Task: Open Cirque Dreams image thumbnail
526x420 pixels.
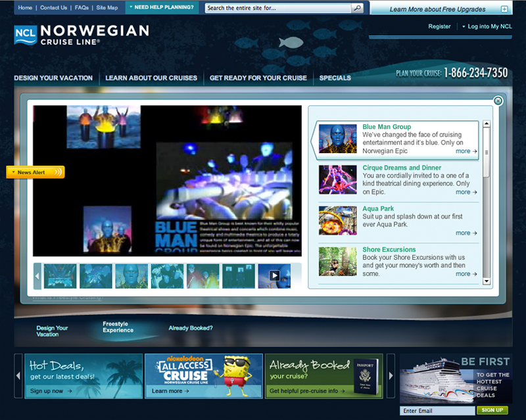Action: (x=337, y=179)
